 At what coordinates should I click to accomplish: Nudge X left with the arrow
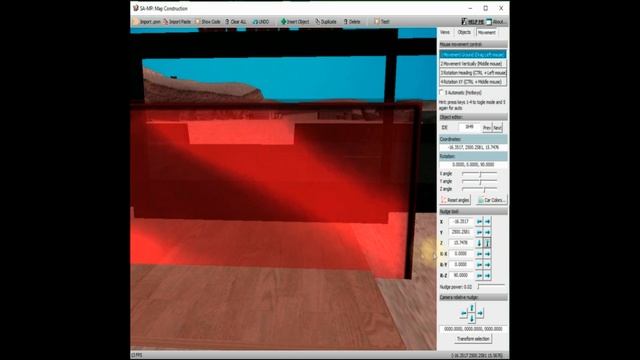click(479, 221)
